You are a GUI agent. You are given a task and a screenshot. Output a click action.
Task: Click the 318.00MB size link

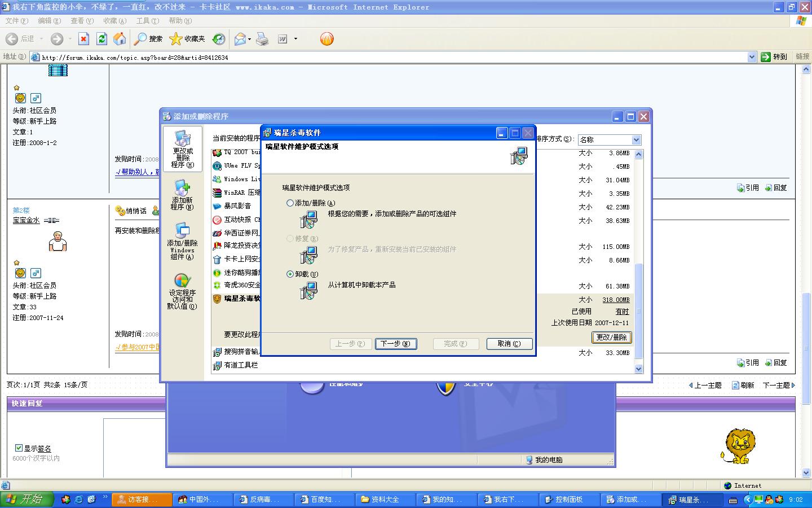pos(616,300)
